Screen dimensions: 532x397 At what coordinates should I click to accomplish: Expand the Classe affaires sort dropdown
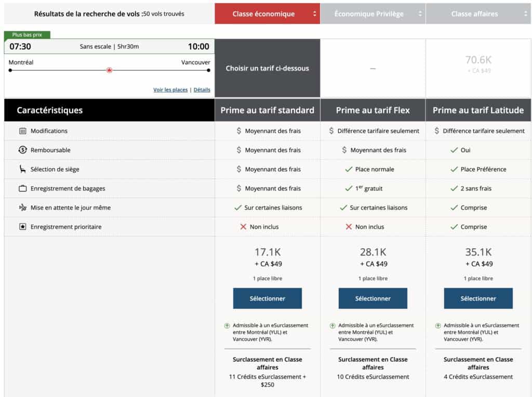(525, 14)
